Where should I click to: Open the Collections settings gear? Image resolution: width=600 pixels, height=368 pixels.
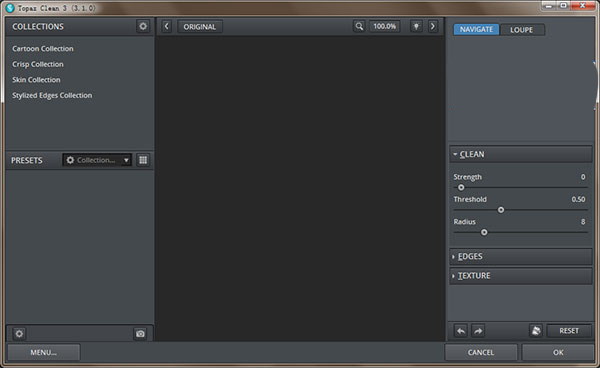[143, 26]
